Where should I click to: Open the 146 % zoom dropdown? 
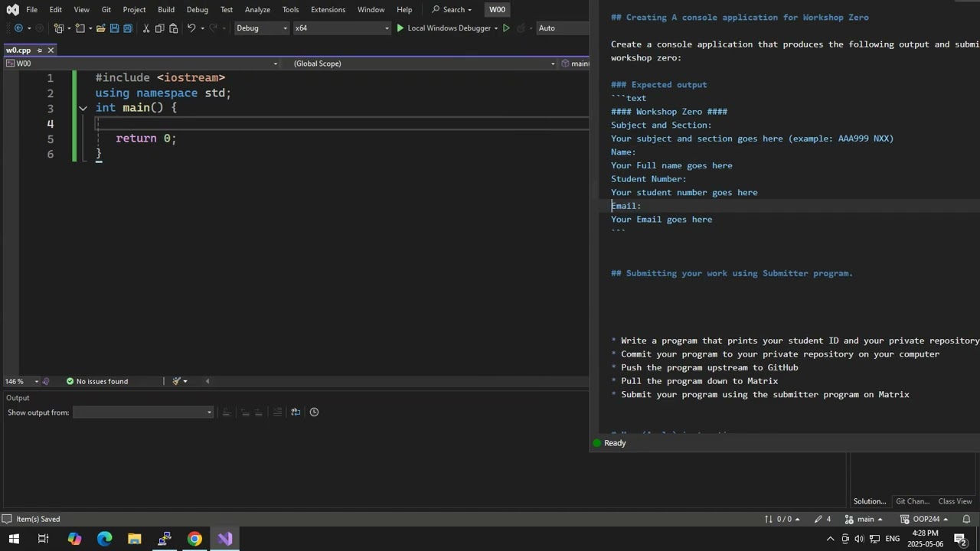tap(21, 381)
